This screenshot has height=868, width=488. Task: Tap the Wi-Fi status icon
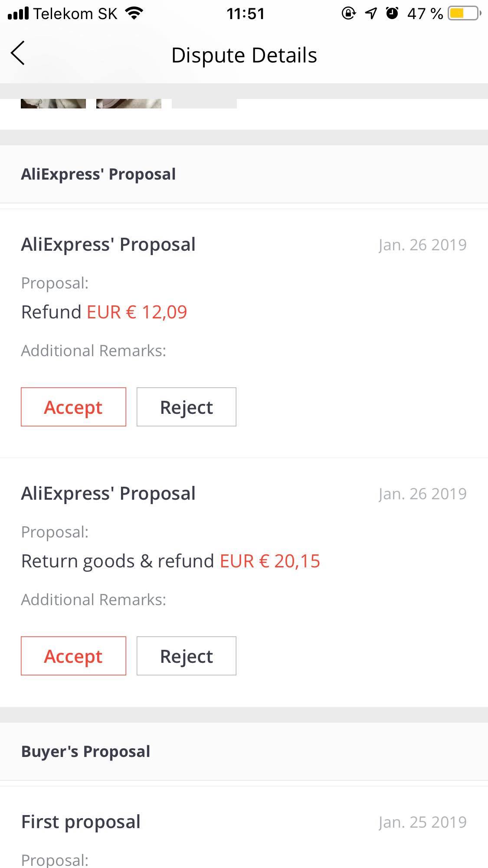(134, 13)
